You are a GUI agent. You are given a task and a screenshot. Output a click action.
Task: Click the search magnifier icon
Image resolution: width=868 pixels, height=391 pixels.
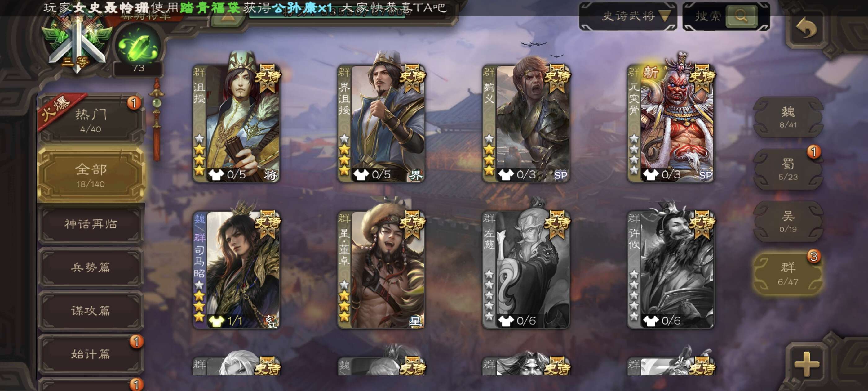pyautogui.click(x=741, y=16)
